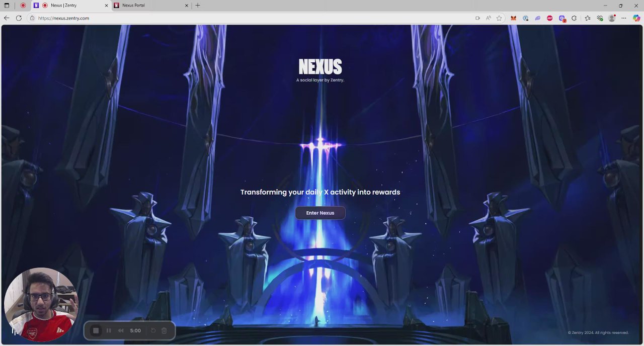Click 'A social layer by Zentry.' tagline
The width and height of the screenshot is (644, 346).
[x=320, y=80]
